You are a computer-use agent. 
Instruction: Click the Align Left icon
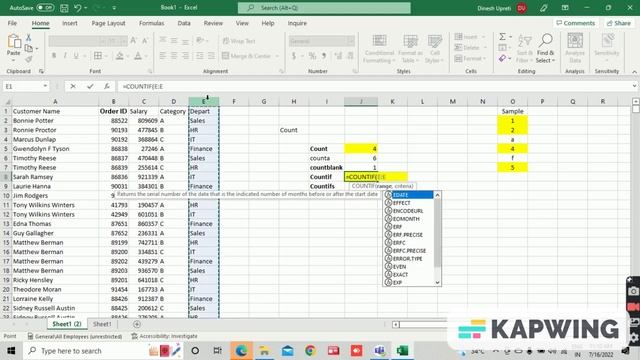click(162, 56)
